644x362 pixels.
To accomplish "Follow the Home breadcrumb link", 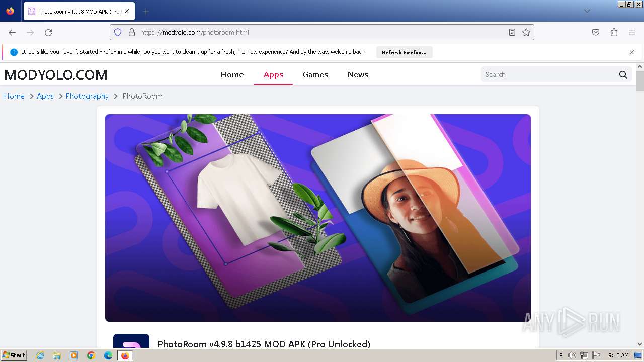I will (14, 96).
